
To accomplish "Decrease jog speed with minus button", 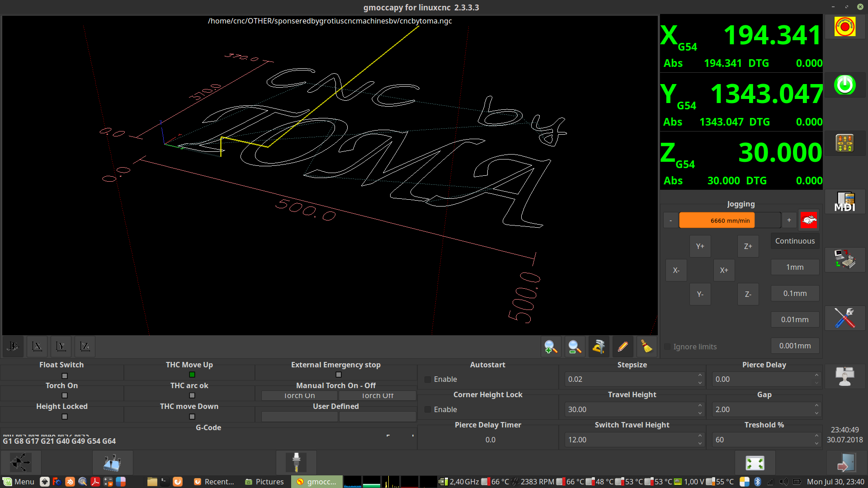I will 670,221.
